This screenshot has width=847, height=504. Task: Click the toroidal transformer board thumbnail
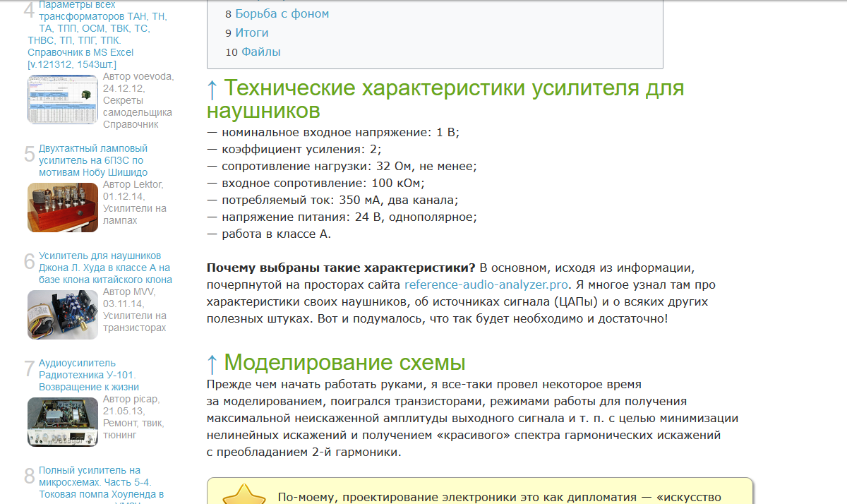click(x=63, y=315)
